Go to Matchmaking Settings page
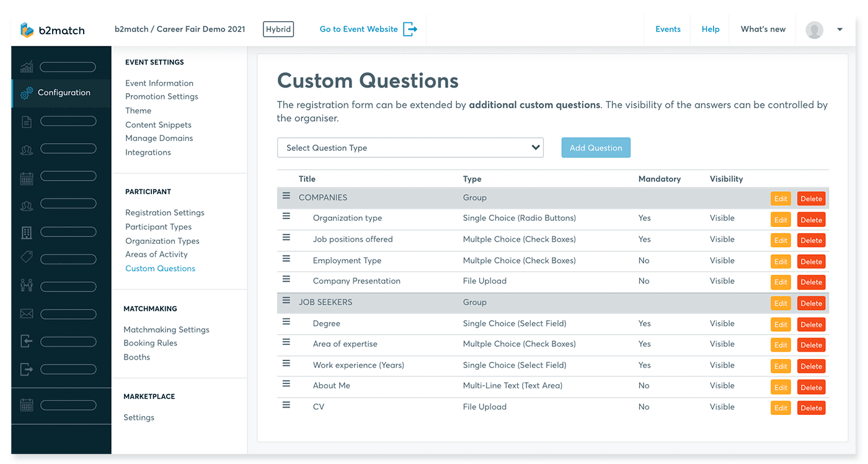 166,329
